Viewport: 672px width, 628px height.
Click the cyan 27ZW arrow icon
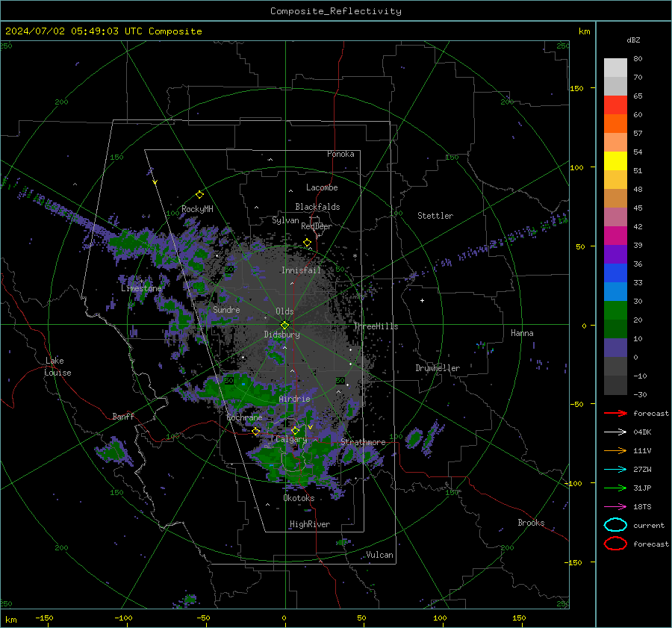coord(615,470)
